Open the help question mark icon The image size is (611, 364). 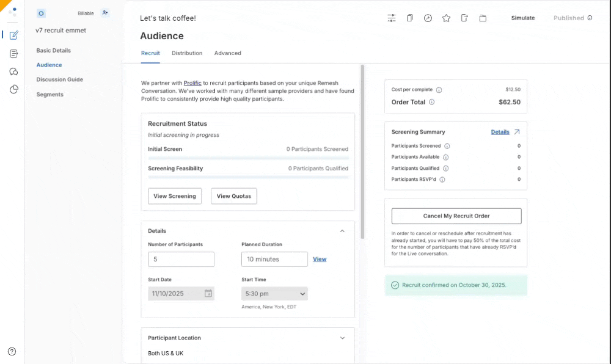pos(12,351)
